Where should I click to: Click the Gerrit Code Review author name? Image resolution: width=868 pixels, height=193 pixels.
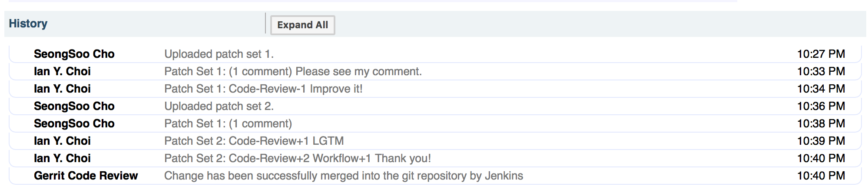point(86,176)
